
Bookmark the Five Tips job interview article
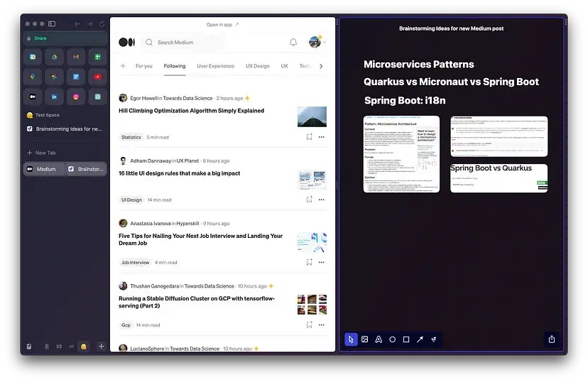[x=309, y=262]
